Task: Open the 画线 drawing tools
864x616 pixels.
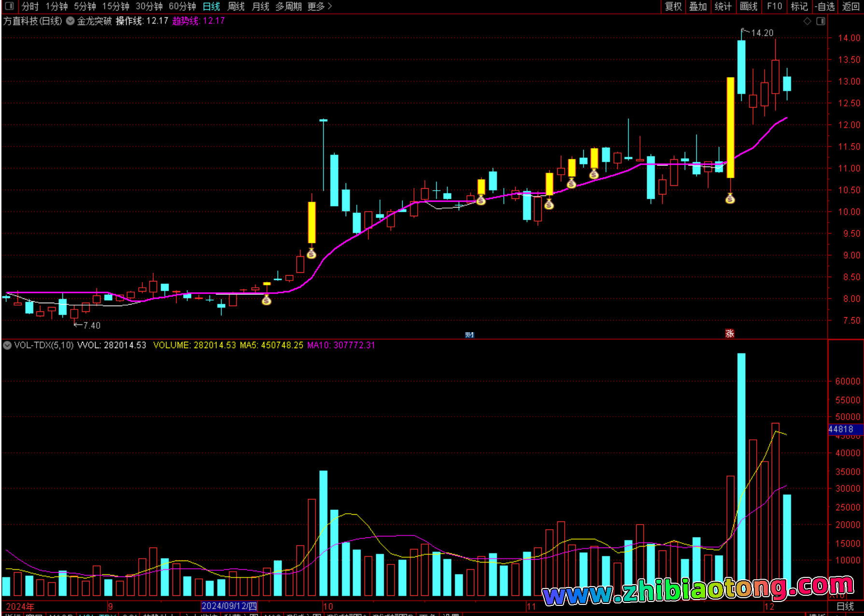Action: click(749, 6)
